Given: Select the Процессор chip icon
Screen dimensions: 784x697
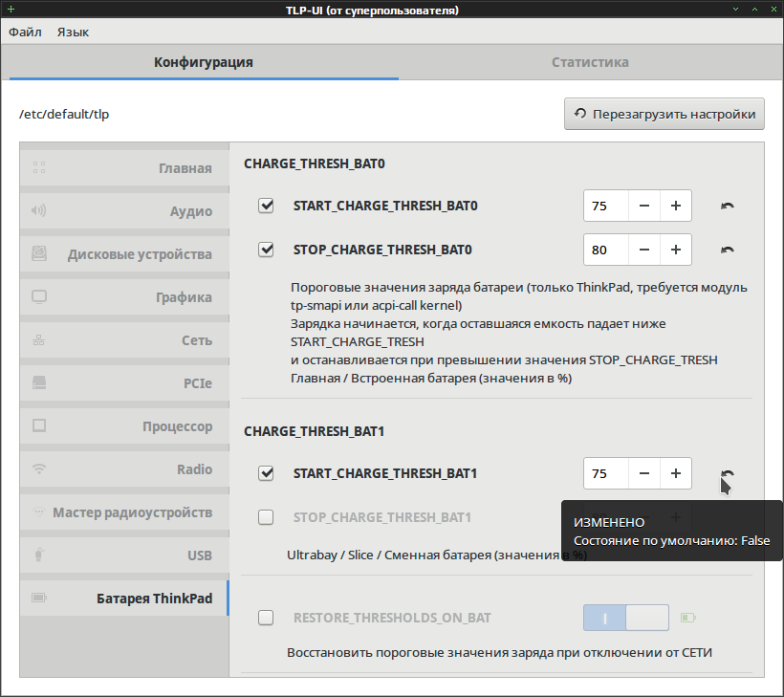Looking at the screenshot, I should point(39,426).
